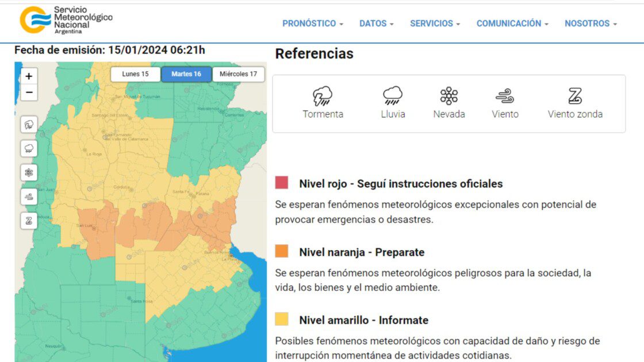Image resolution: width=644 pixels, height=362 pixels.
Task: Switch to the Miércoles 17 tab
Action: tap(237, 74)
